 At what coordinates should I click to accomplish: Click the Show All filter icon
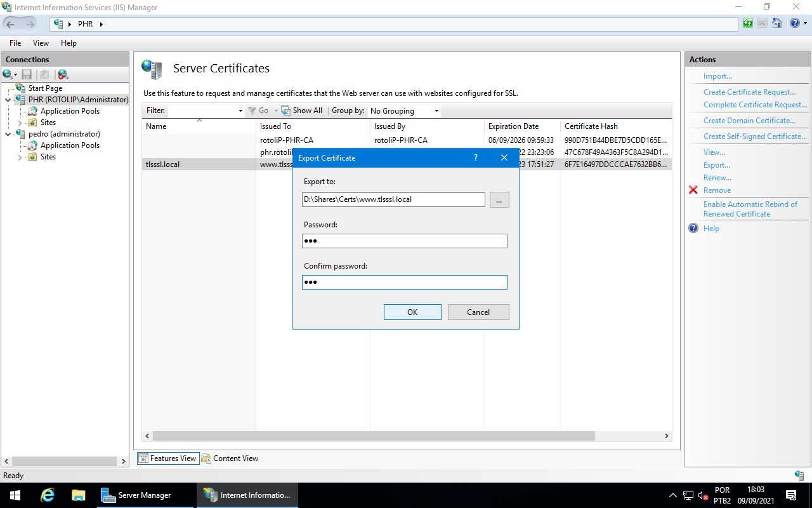coord(285,110)
